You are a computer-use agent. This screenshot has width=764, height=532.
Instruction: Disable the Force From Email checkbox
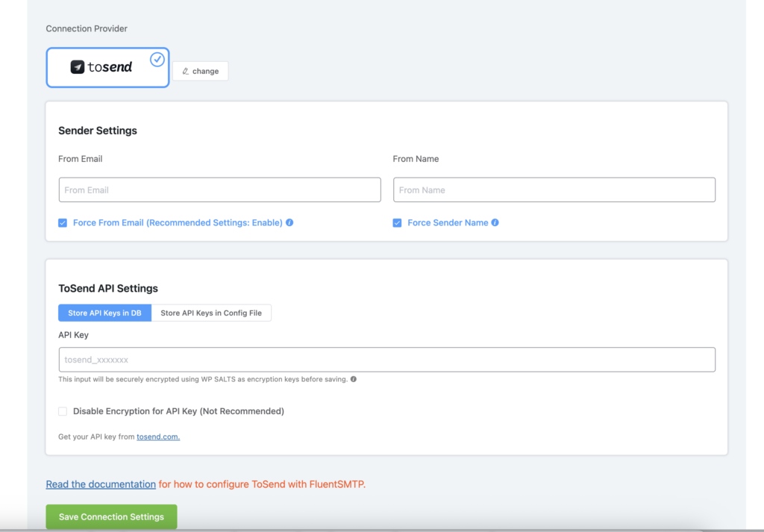[x=63, y=222]
